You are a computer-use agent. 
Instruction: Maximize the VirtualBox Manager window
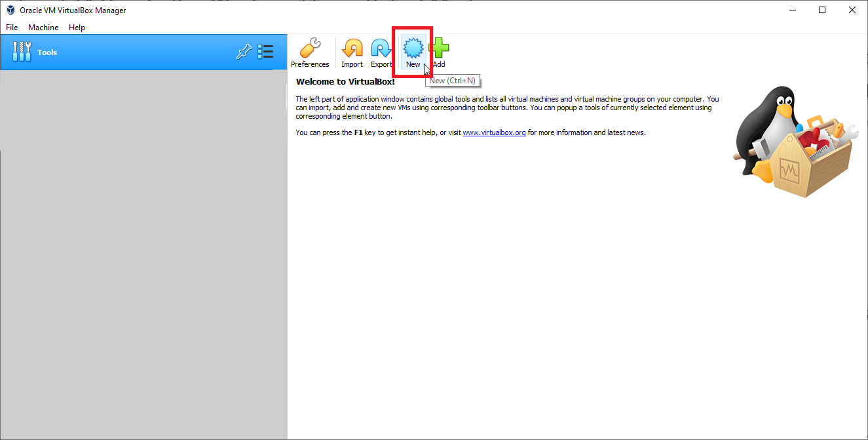coord(822,10)
